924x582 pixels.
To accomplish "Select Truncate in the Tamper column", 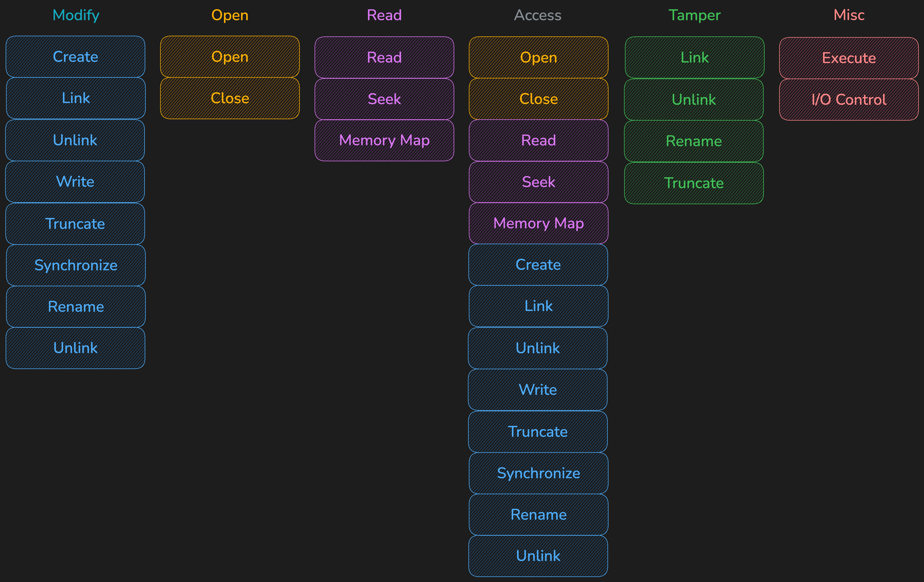I will click(x=694, y=183).
